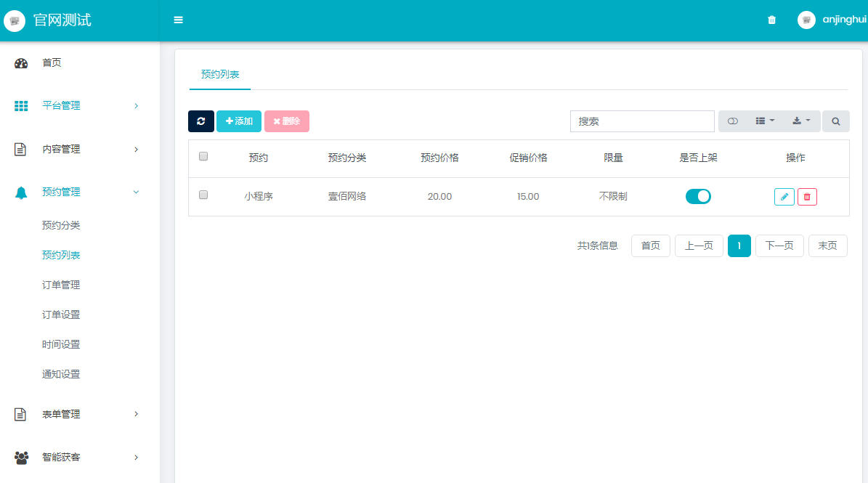Switch to the 预约列表 tab
The height and width of the screenshot is (483, 868).
click(x=220, y=74)
